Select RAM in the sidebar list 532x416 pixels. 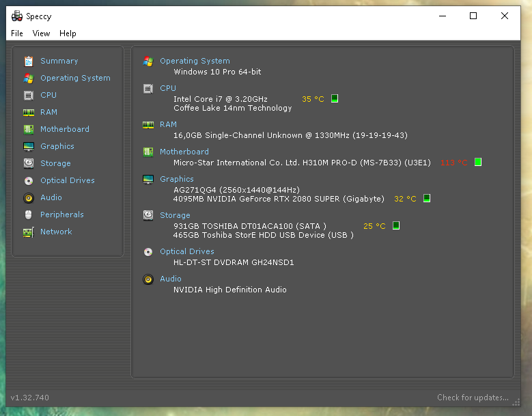[49, 112]
